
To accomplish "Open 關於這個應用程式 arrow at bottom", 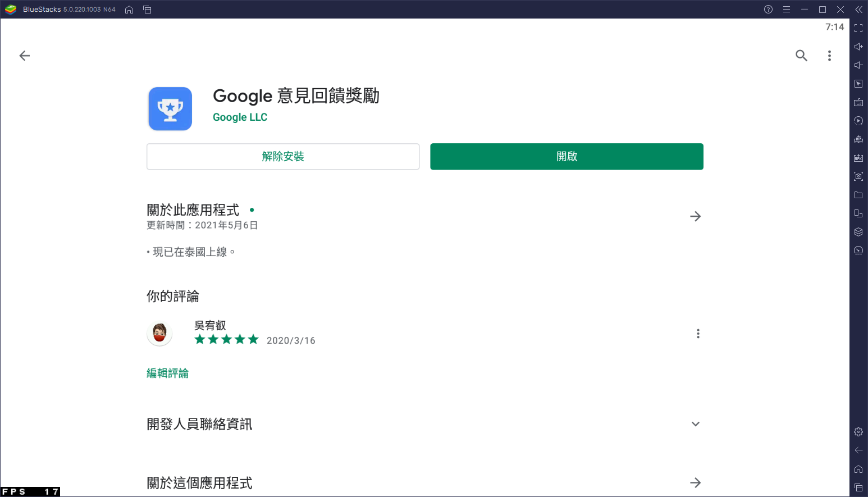I will coord(696,482).
